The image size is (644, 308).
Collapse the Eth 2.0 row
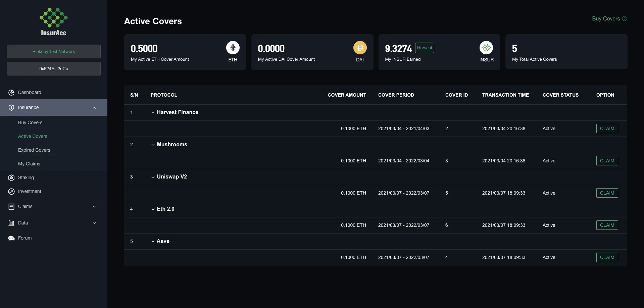click(x=153, y=209)
